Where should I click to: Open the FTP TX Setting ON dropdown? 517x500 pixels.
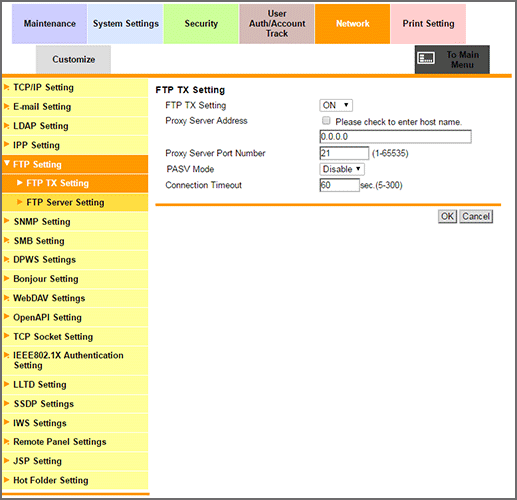[x=336, y=105]
